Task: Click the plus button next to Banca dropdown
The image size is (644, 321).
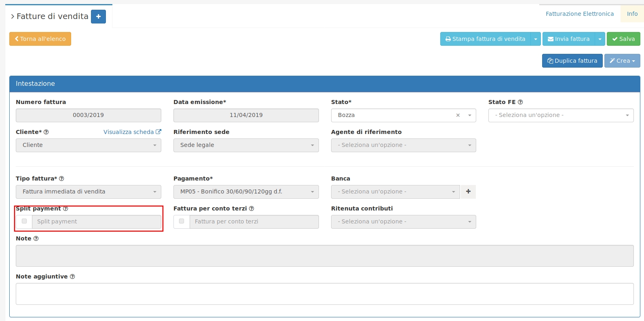Action: coord(468,191)
